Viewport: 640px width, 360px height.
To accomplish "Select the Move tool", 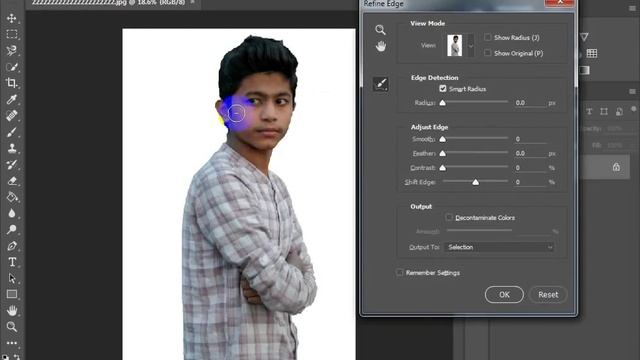I will point(11,18).
